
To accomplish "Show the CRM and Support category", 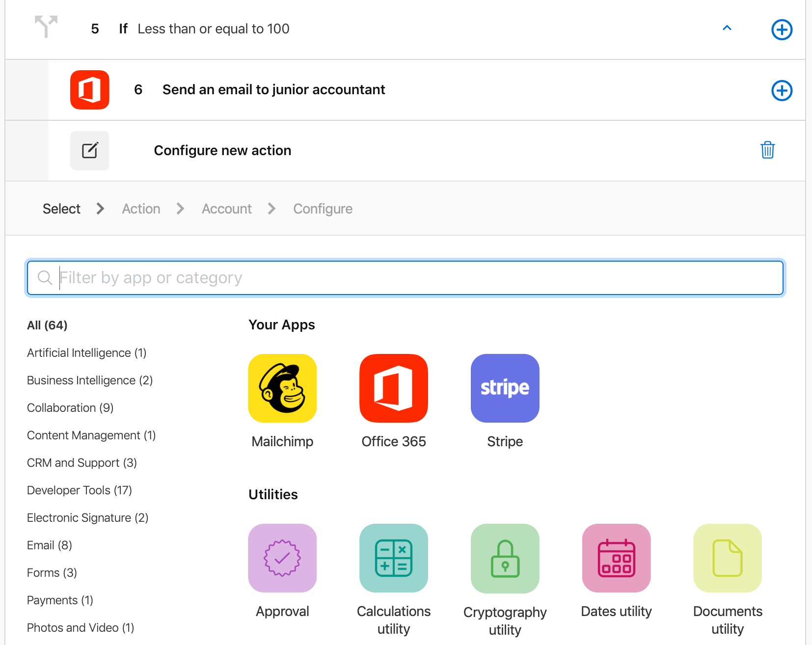I will point(81,462).
